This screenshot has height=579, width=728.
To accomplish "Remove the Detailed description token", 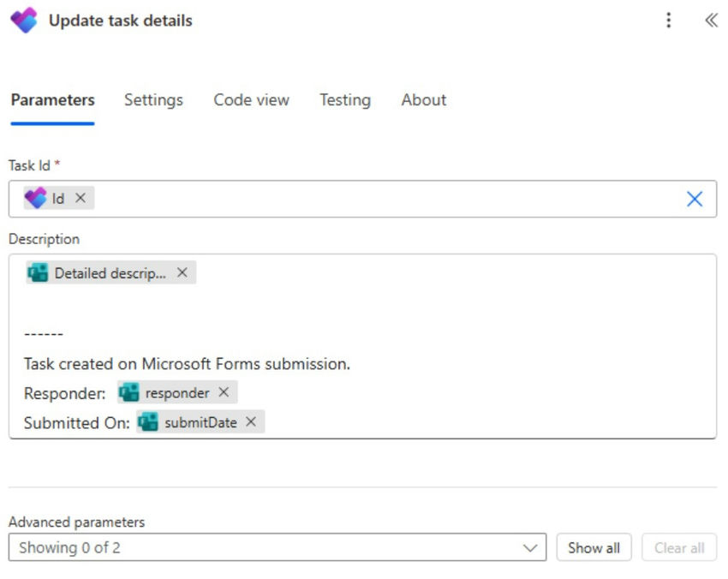I will [x=182, y=273].
